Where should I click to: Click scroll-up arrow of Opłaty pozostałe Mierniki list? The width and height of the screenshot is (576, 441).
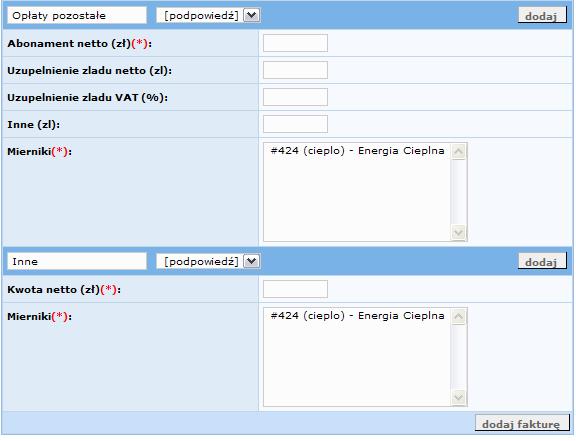tap(458, 151)
